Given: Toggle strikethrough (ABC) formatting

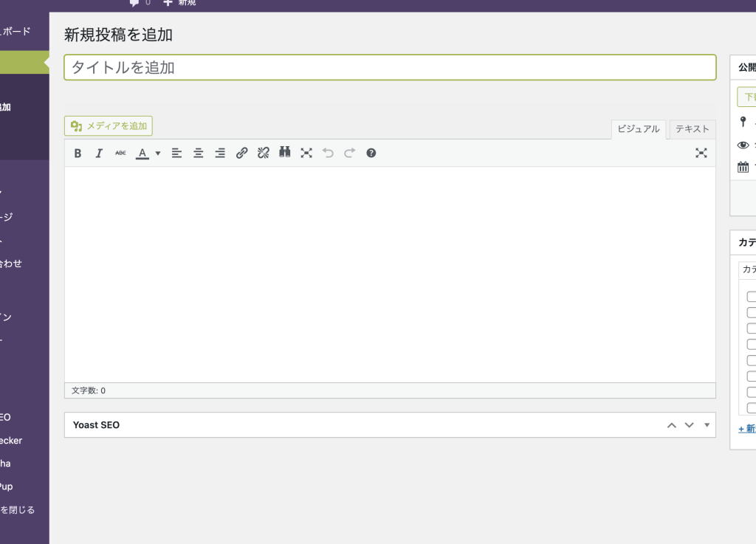Looking at the screenshot, I should (x=120, y=154).
